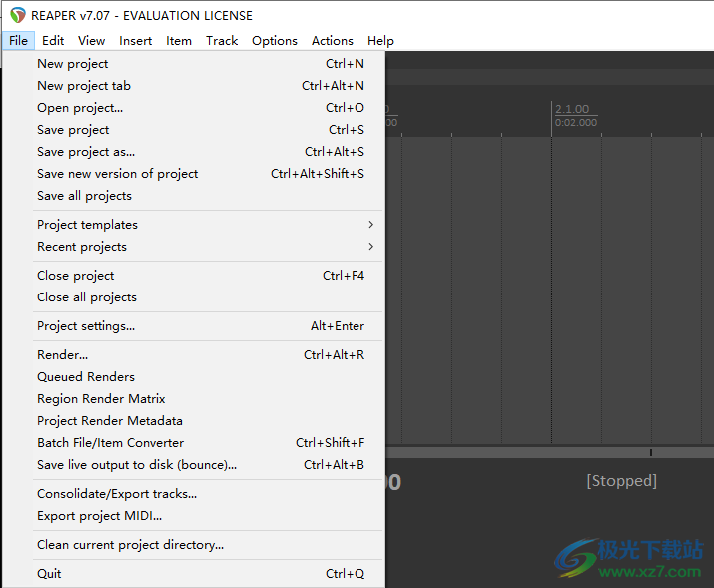
Task: Open Region Render Matrix
Action: (101, 399)
